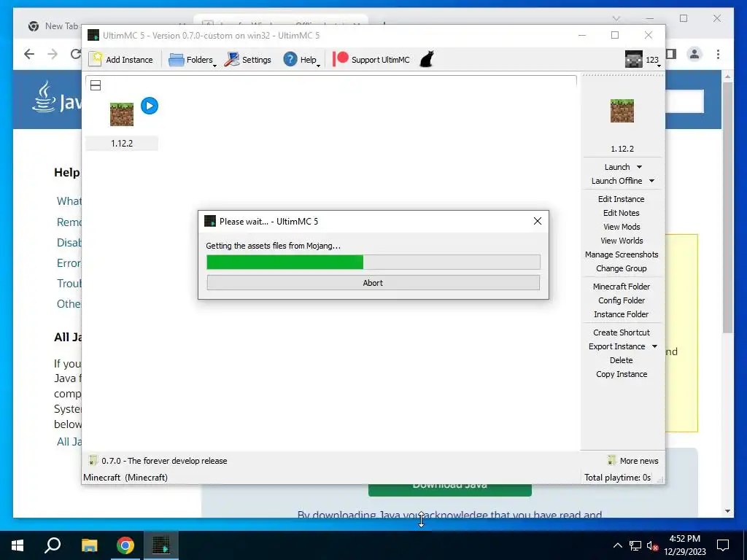Click UltimMC icon in taskbar
The image size is (747, 560).
(161, 545)
